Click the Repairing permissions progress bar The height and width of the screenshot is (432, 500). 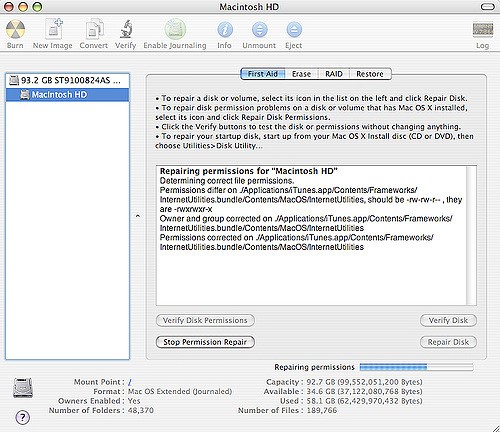tap(416, 367)
